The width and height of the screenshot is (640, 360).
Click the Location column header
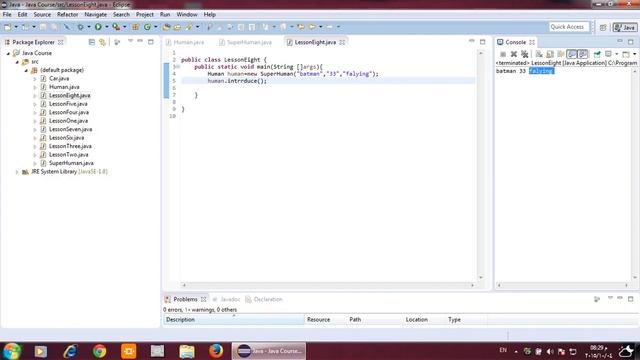(x=424, y=320)
